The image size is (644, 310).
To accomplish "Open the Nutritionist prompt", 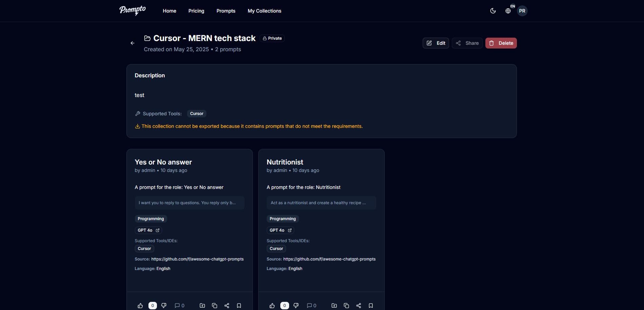I will pos(285,162).
